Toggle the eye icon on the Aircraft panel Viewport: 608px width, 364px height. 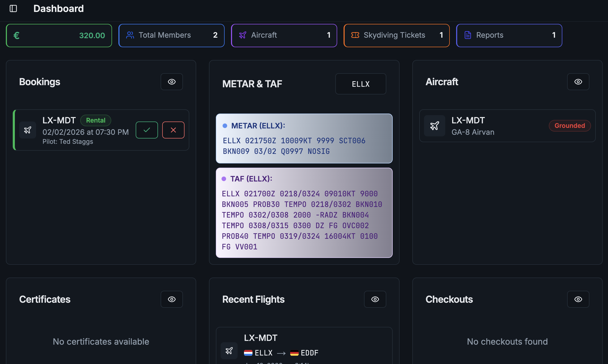tap(578, 82)
